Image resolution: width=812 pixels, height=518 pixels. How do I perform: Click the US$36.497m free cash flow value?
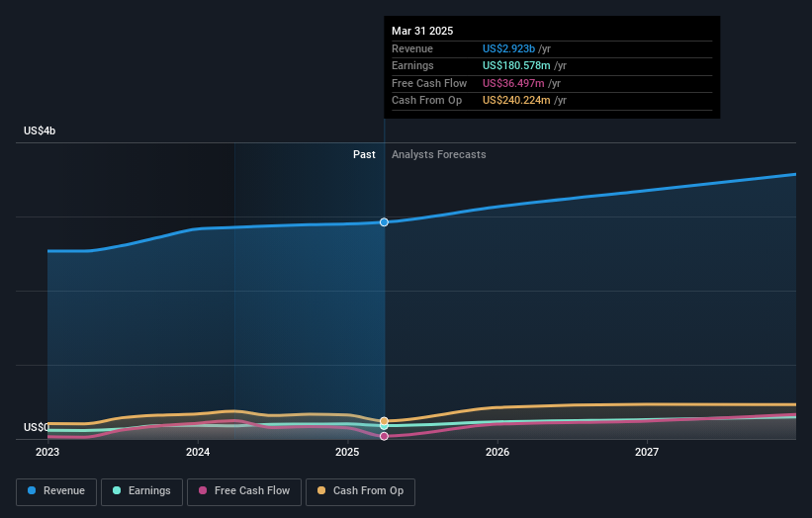(513, 83)
